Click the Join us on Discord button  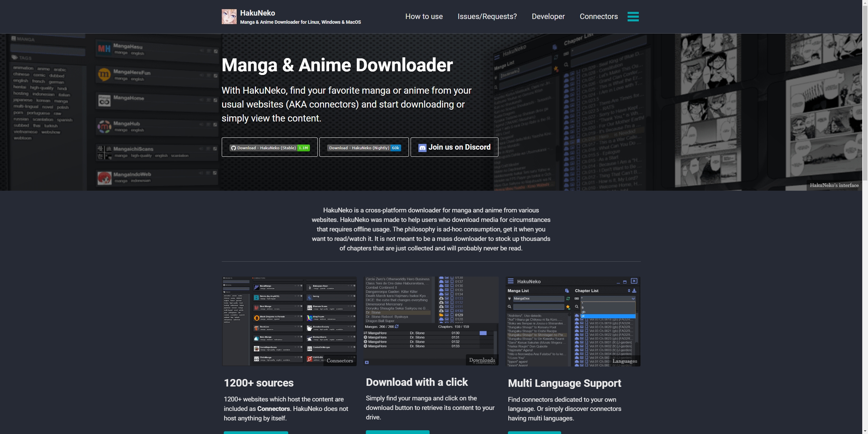(x=454, y=147)
